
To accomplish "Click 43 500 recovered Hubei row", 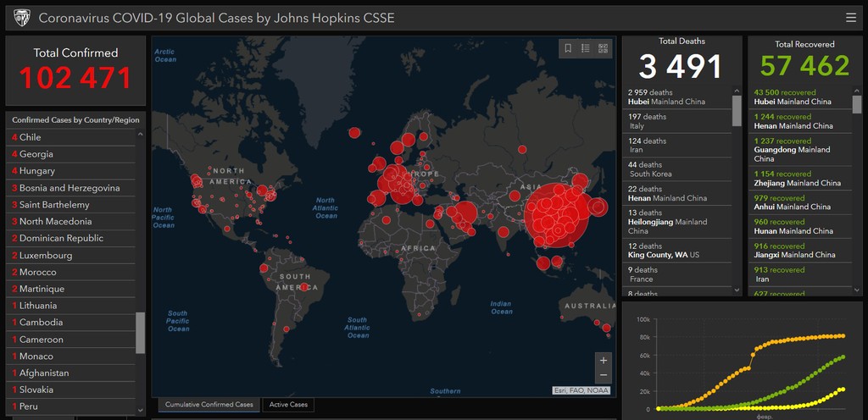I will pyautogui.click(x=800, y=97).
